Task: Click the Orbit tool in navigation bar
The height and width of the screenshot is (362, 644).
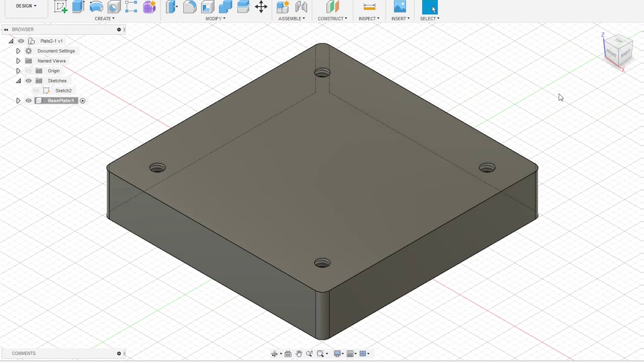Action: [274, 354]
